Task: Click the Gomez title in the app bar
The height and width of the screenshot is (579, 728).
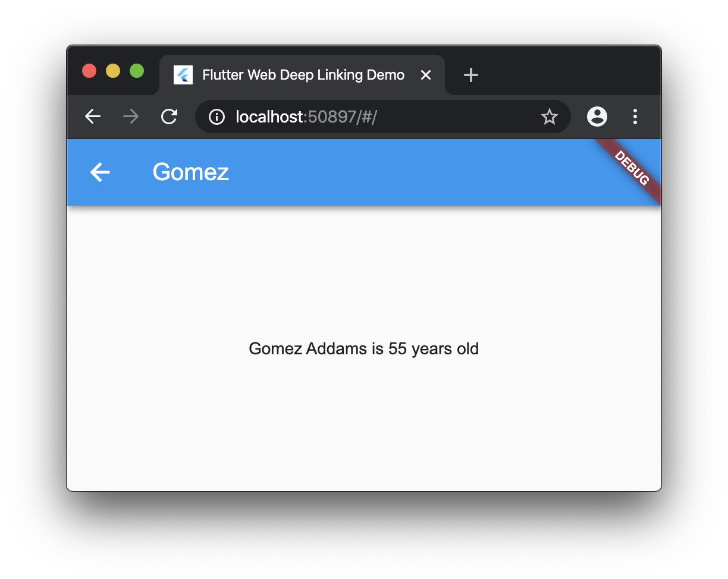Action: click(191, 172)
